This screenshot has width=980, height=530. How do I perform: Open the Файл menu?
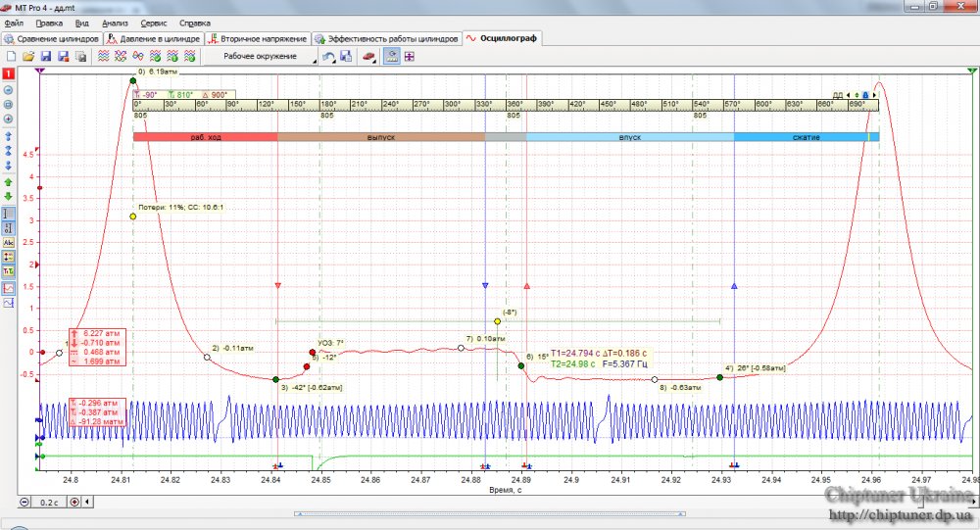14,24
